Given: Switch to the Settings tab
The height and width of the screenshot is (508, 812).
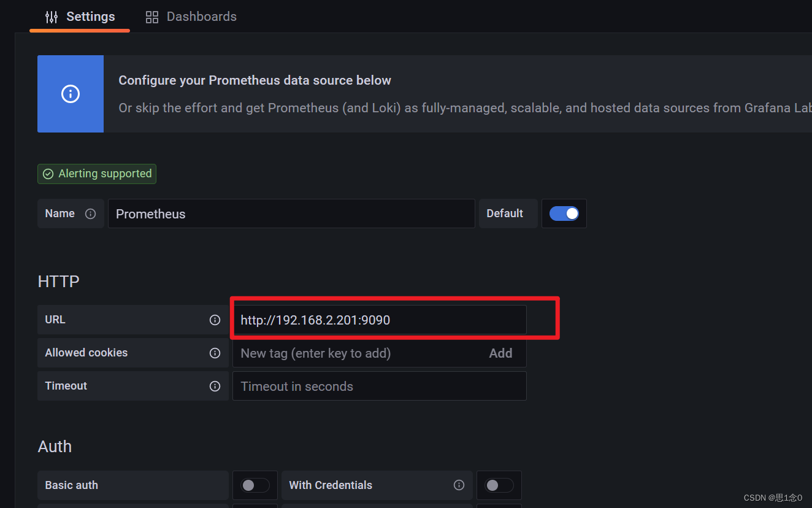Looking at the screenshot, I should [x=80, y=17].
